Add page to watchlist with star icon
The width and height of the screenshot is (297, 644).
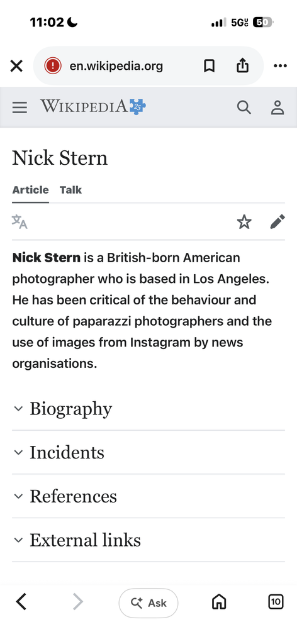pos(244,222)
